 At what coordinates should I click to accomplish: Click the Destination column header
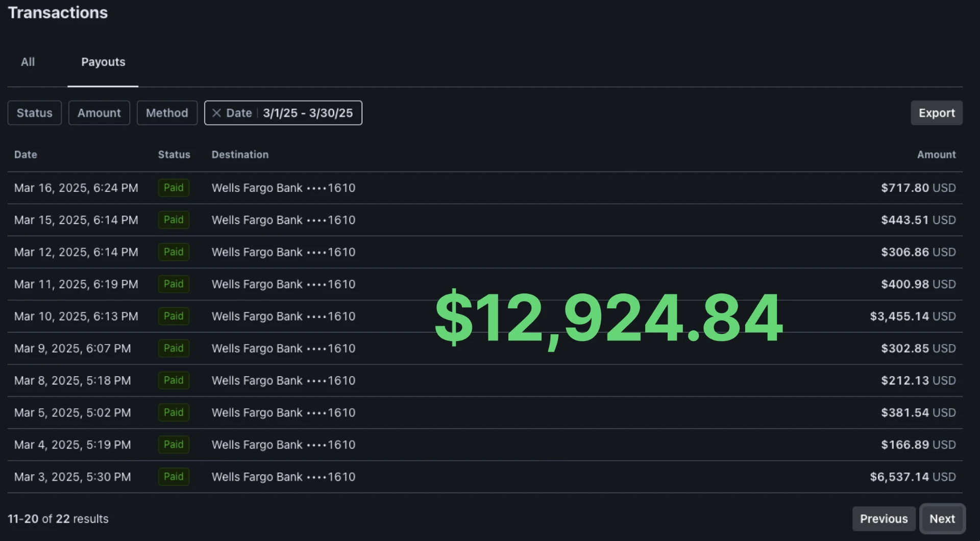(x=240, y=155)
